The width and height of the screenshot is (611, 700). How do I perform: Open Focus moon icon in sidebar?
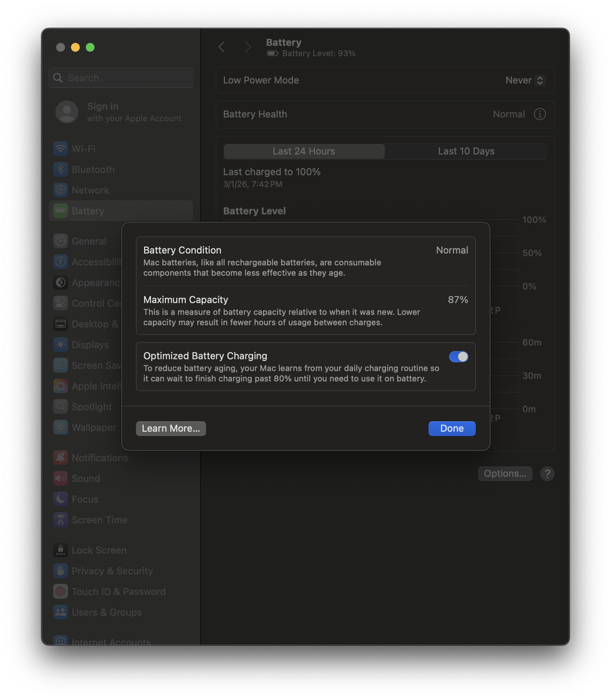click(x=61, y=499)
